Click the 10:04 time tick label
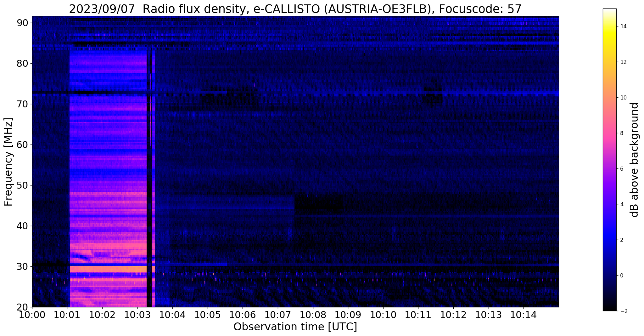Viewport: 644px width, 336px height. (x=172, y=314)
